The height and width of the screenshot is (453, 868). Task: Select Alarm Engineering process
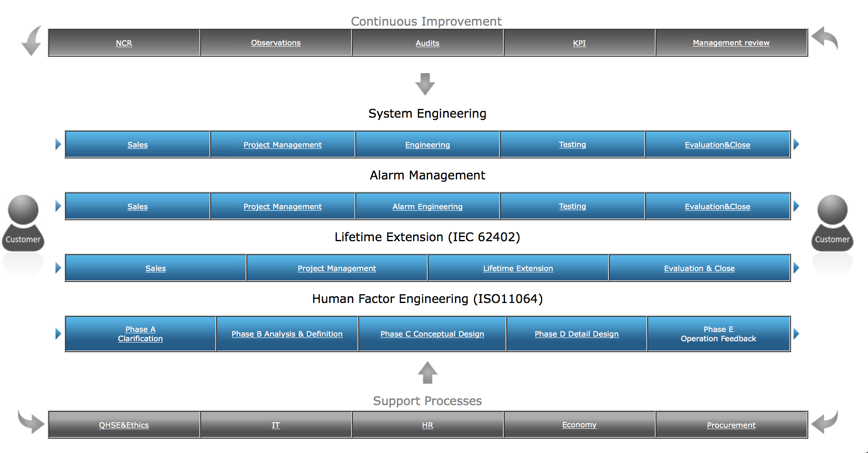pos(427,207)
